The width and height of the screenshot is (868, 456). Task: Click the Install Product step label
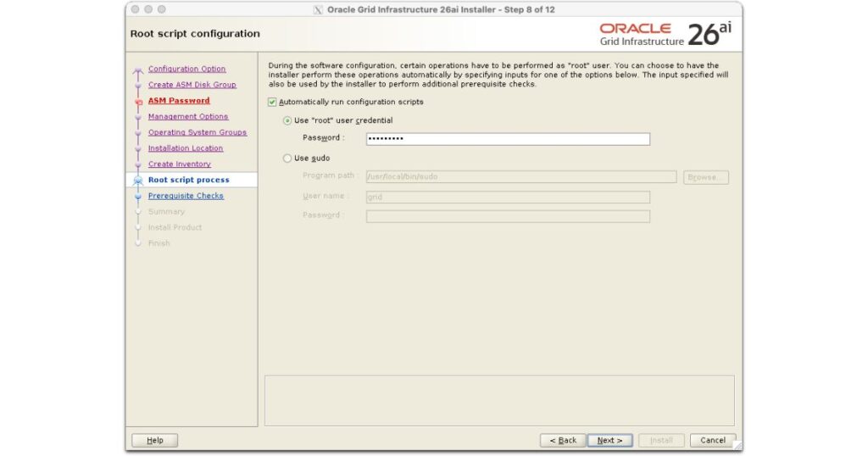coord(175,227)
